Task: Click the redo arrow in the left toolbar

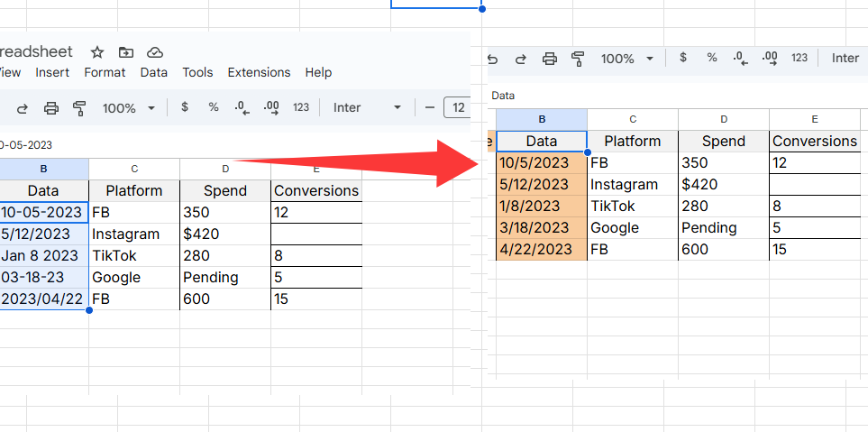Action: (23, 108)
